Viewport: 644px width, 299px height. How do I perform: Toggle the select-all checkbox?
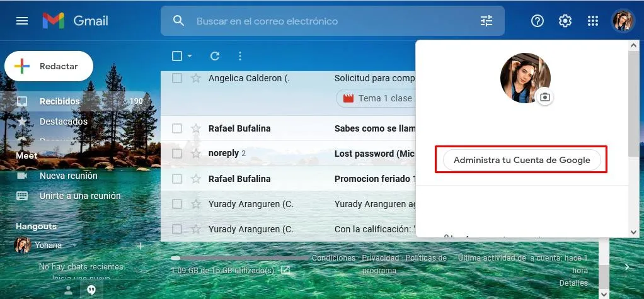click(177, 56)
